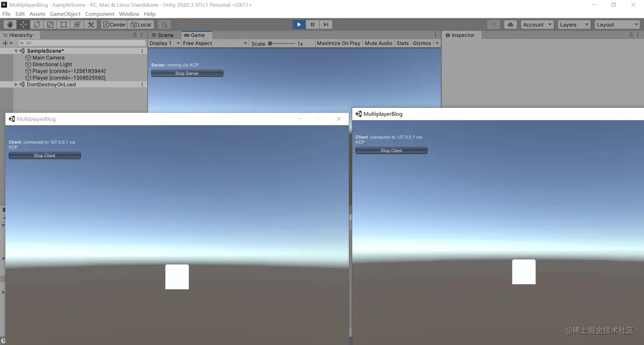Viewport: 644px width, 345px height.
Task: Select the Scale tool
Action: pos(50,25)
